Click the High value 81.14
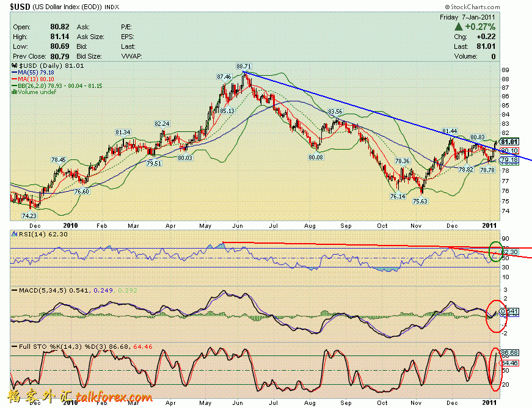 (x=60, y=37)
